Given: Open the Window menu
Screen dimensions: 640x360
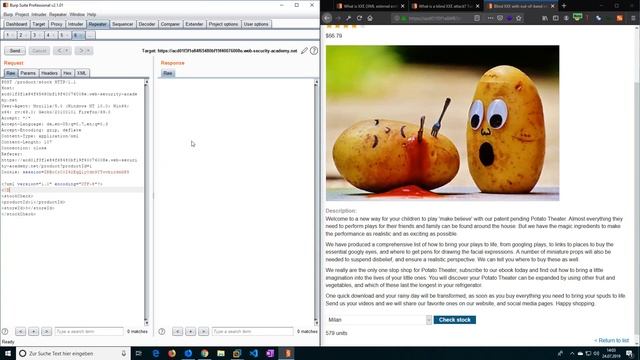Looking at the screenshot, I should coord(77,14).
